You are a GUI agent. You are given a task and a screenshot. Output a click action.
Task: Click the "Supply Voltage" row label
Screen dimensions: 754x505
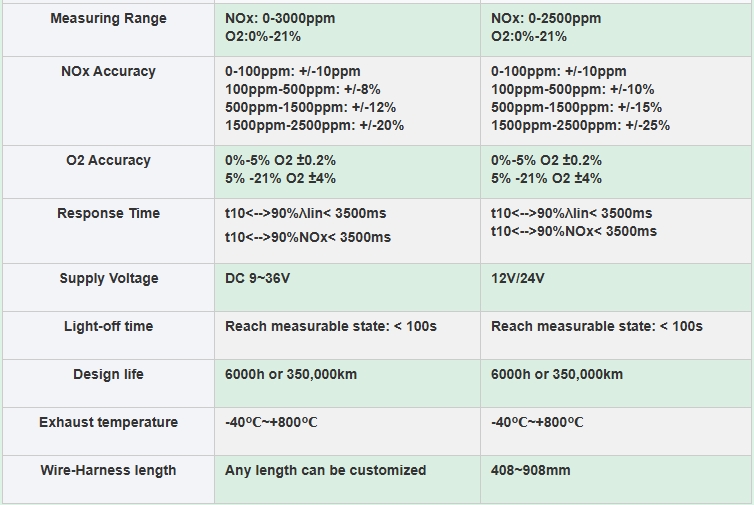[108, 279]
